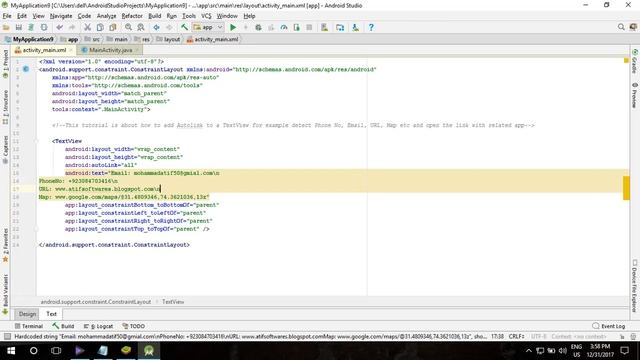
Task: Click the CRLF line separator status entry
Action: (x=516, y=337)
